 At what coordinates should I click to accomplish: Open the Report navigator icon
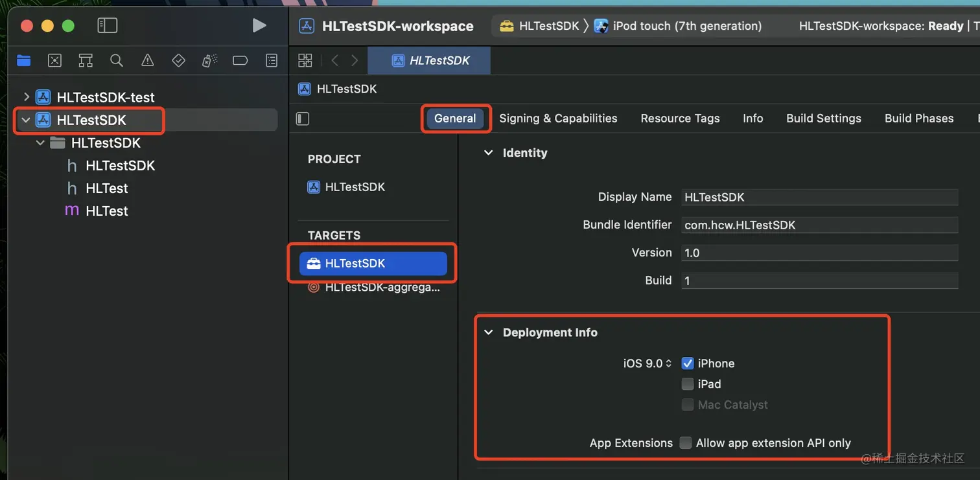point(272,61)
